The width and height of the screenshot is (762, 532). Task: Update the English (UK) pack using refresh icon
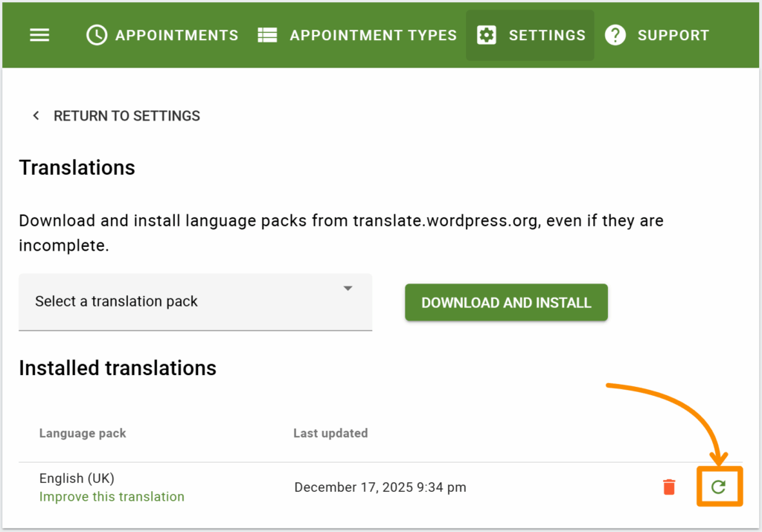719,487
